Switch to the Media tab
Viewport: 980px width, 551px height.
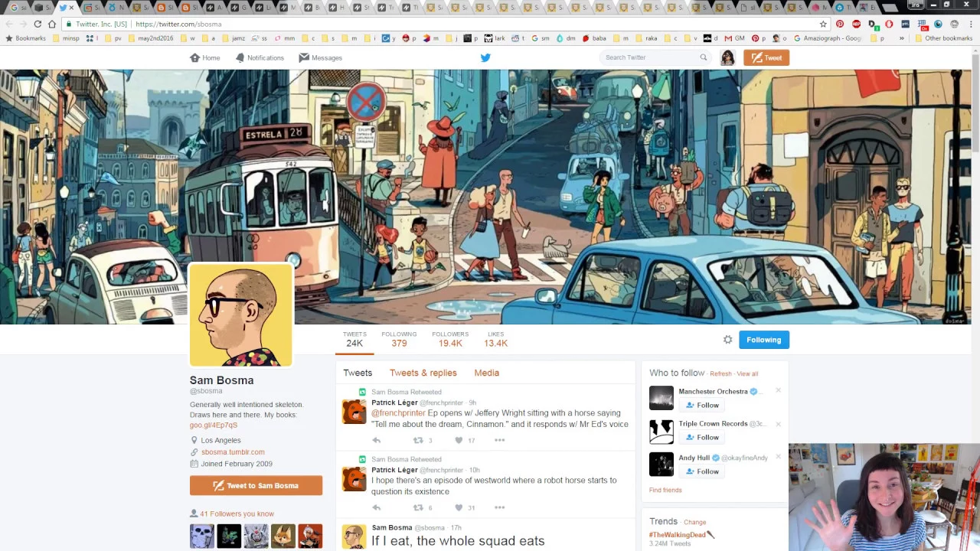point(487,373)
